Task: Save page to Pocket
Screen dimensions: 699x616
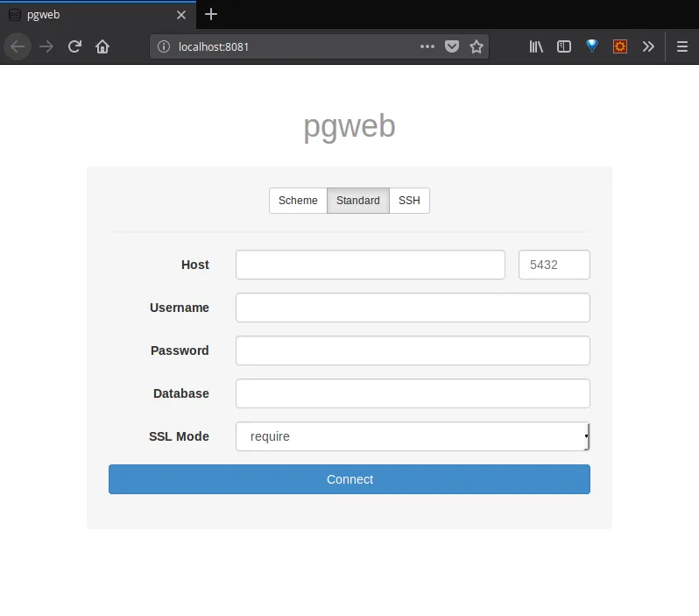Action: (452, 46)
